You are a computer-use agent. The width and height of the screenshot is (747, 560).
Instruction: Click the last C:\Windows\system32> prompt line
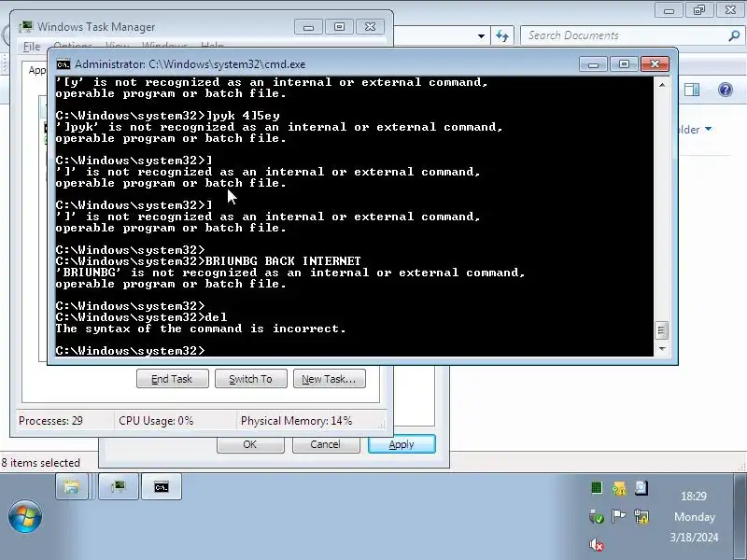coord(130,351)
